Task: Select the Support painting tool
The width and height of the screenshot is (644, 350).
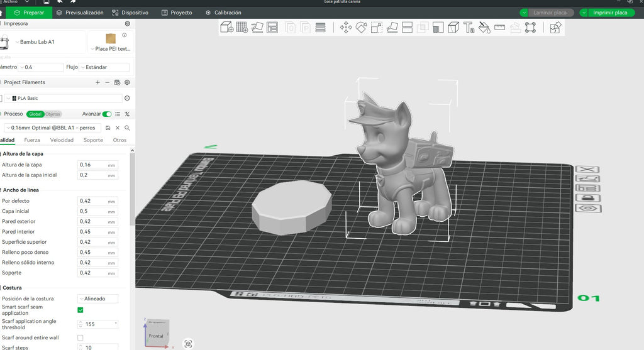Action: (x=438, y=28)
